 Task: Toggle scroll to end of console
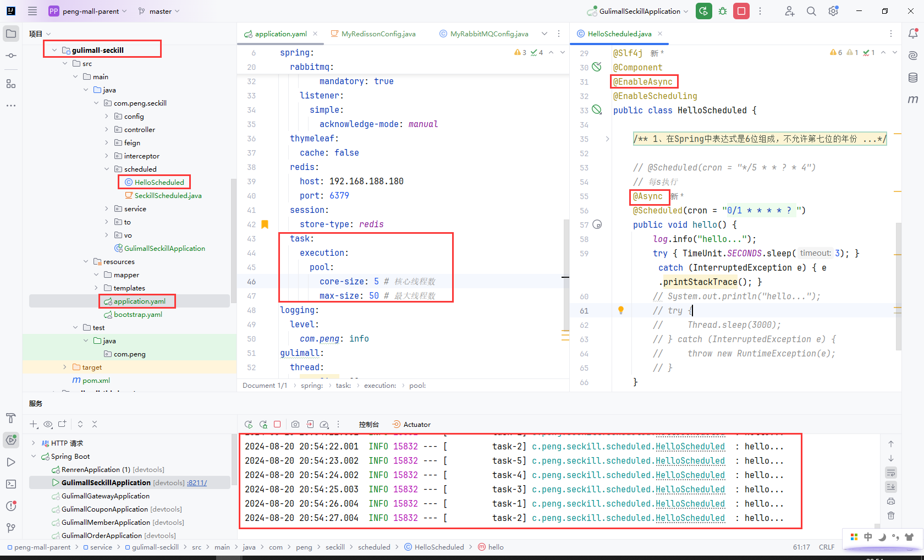click(x=891, y=487)
